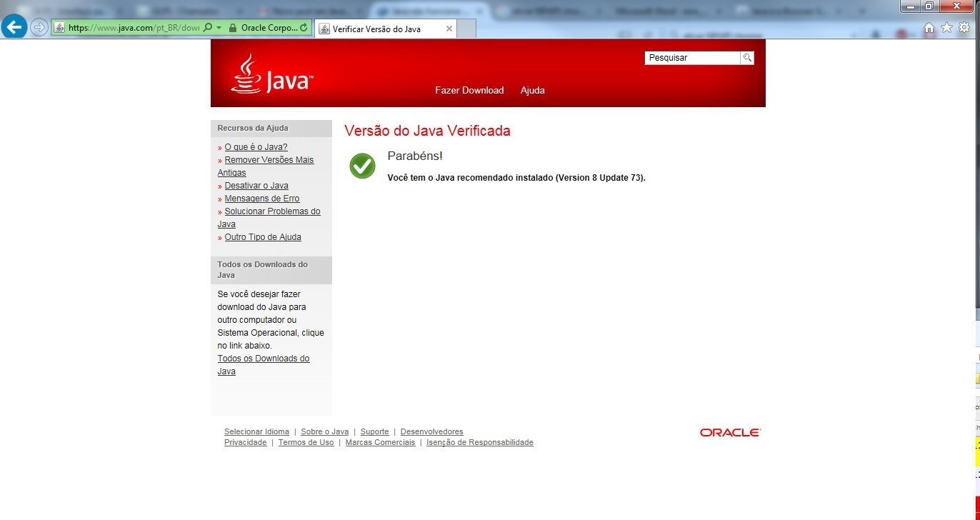Open the Ajuda menu item
The width and height of the screenshot is (980, 520).
pos(533,90)
